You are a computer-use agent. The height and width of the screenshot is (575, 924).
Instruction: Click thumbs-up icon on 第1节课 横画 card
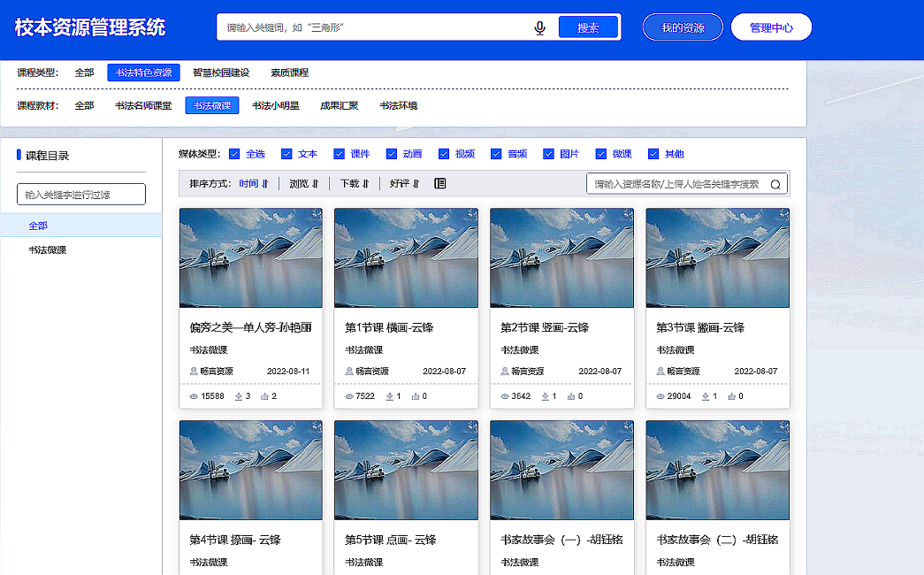point(416,396)
